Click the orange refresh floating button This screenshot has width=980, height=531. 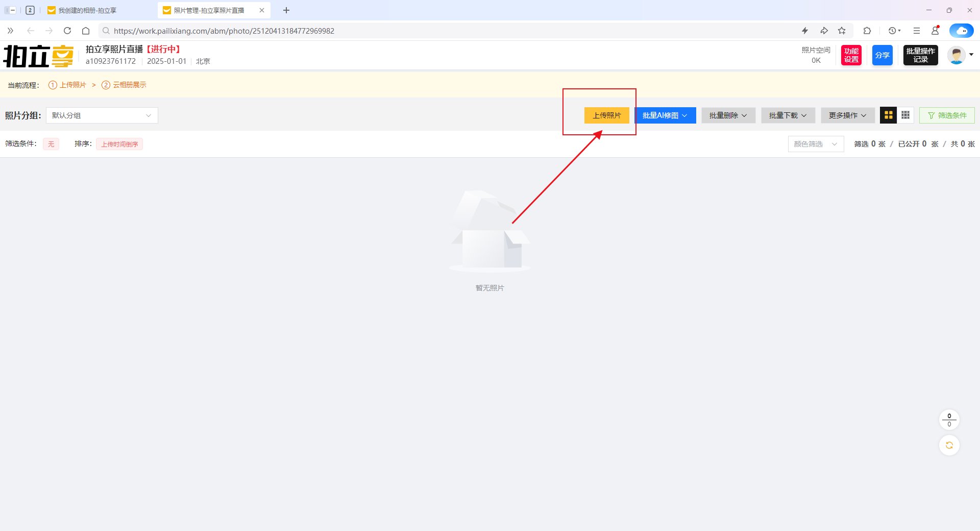(x=949, y=445)
